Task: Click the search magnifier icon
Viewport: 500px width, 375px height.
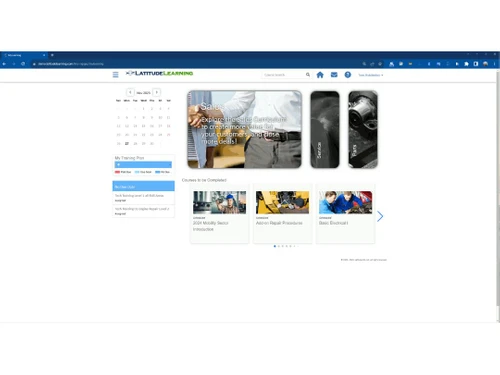Action: [x=308, y=75]
